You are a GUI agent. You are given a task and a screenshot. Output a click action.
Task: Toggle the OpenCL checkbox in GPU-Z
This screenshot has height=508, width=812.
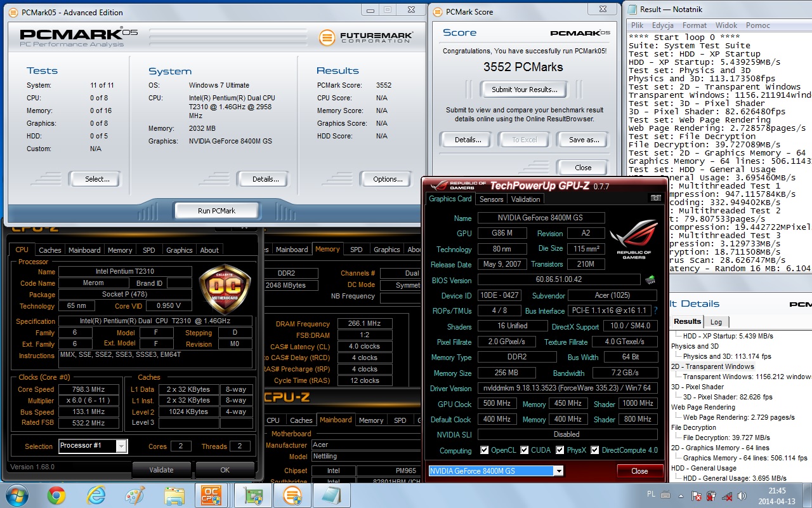[x=485, y=450]
